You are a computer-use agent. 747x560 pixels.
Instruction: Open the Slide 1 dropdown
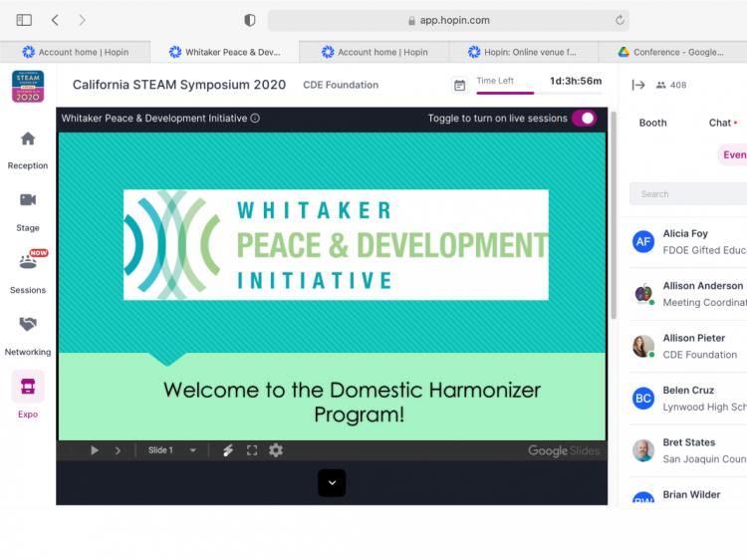172,450
